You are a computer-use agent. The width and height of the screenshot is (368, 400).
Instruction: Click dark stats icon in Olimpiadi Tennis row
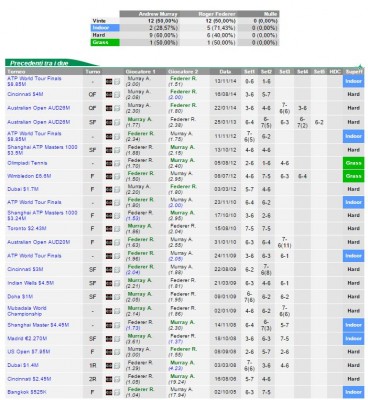coord(109,163)
